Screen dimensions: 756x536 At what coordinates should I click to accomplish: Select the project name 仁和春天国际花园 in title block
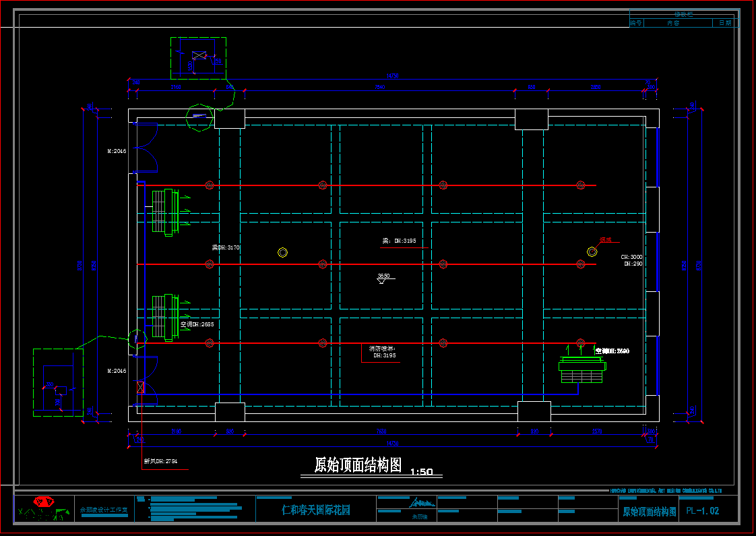(x=316, y=510)
